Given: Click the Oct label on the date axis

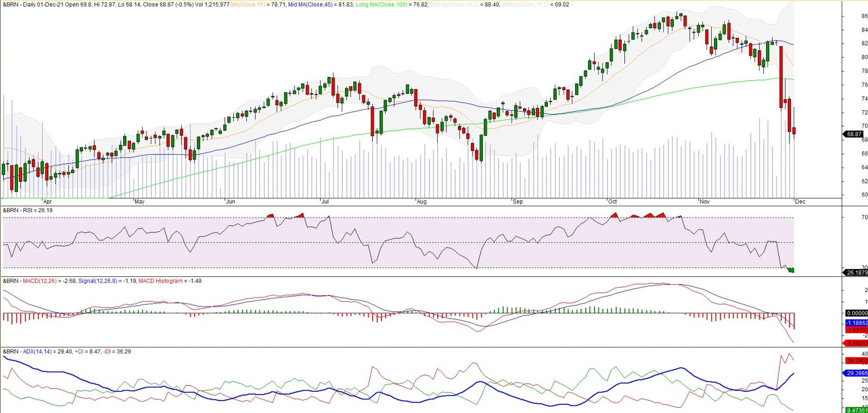Looking at the screenshot, I should coord(612,201).
